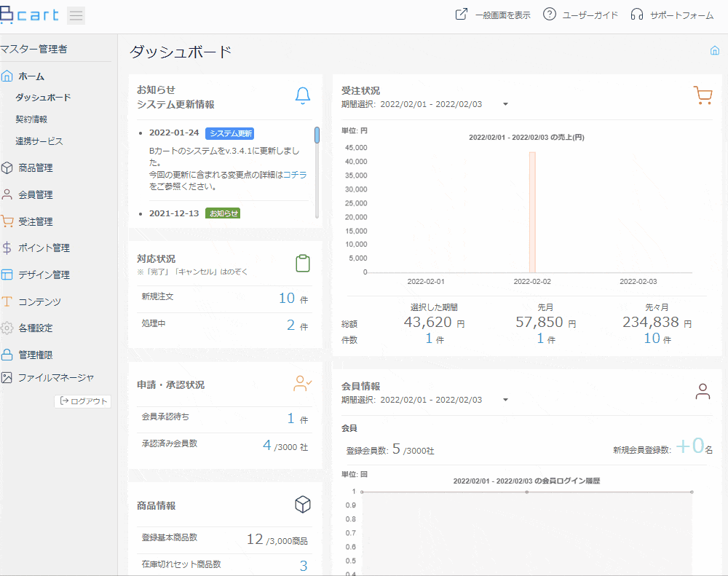Click the Bcart logo

tap(30, 15)
